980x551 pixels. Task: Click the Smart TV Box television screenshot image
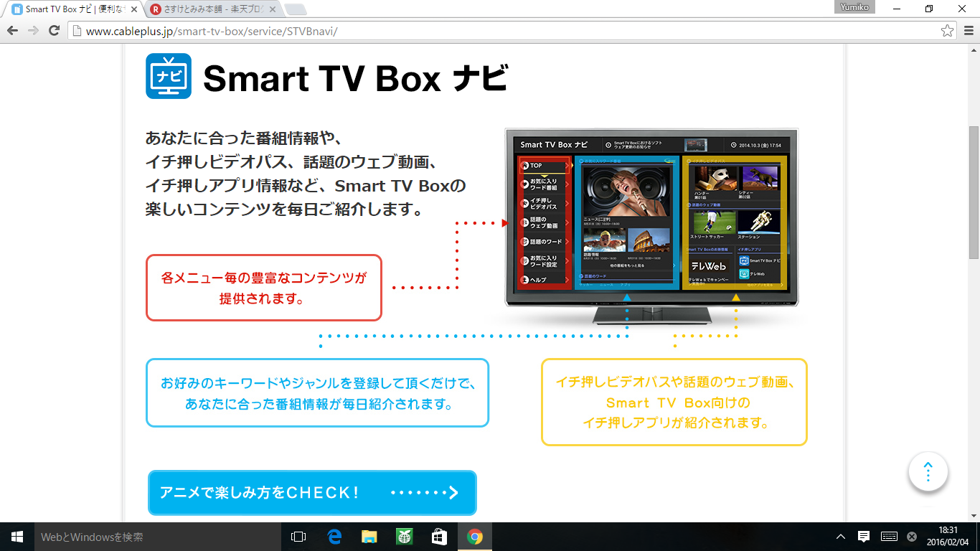[651, 226]
